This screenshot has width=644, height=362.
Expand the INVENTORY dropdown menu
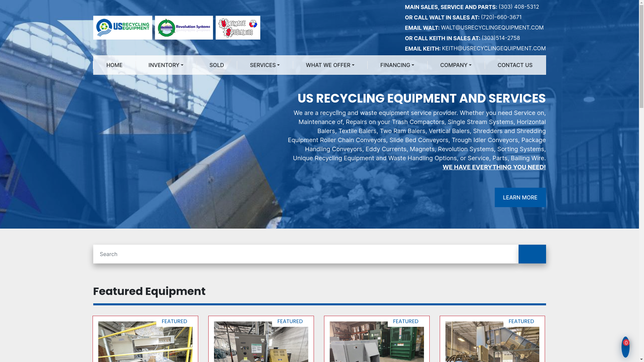(166, 65)
